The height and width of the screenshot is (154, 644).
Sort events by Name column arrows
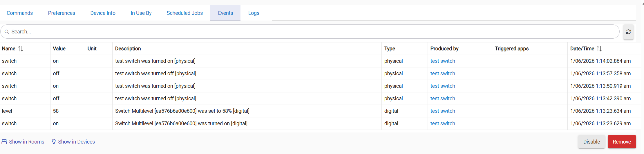tap(20, 49)
